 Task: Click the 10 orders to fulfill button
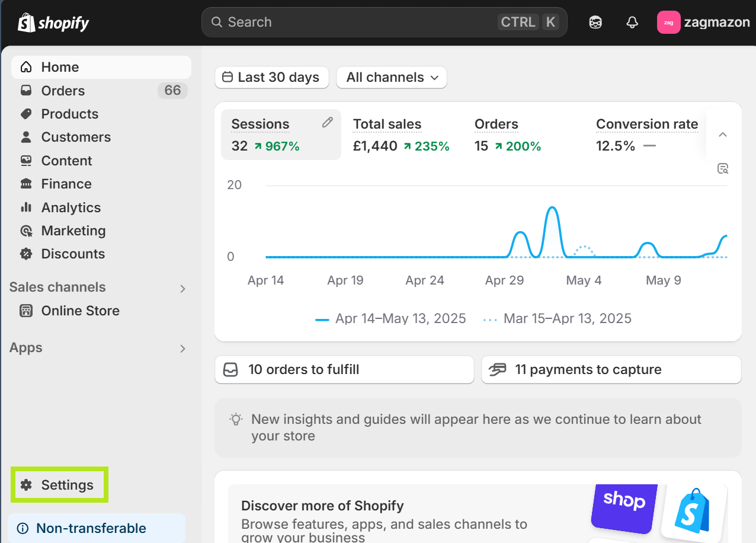click(x=344, y=370)
